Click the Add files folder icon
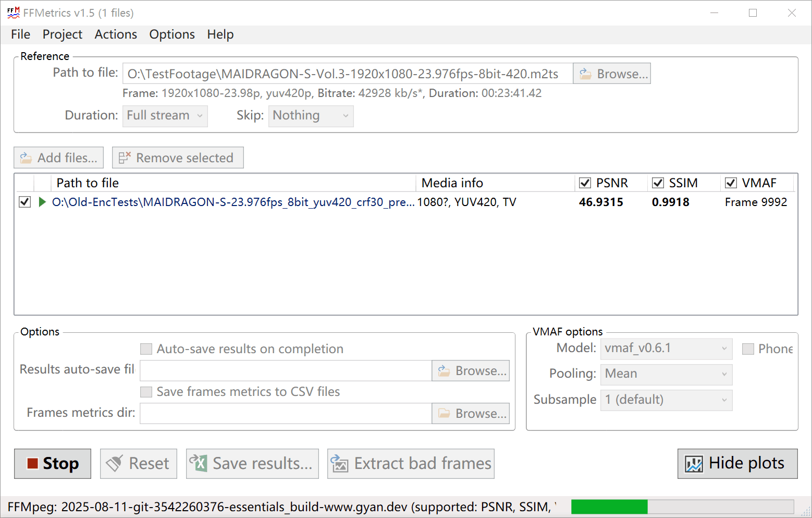The image size is (812, 518). tap(26, 158)
